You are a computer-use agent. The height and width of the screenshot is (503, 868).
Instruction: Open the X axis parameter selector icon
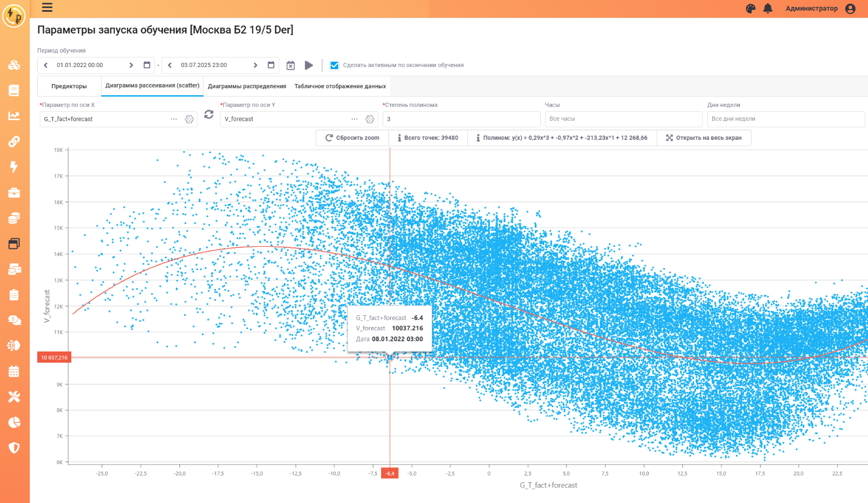(189, 119)
